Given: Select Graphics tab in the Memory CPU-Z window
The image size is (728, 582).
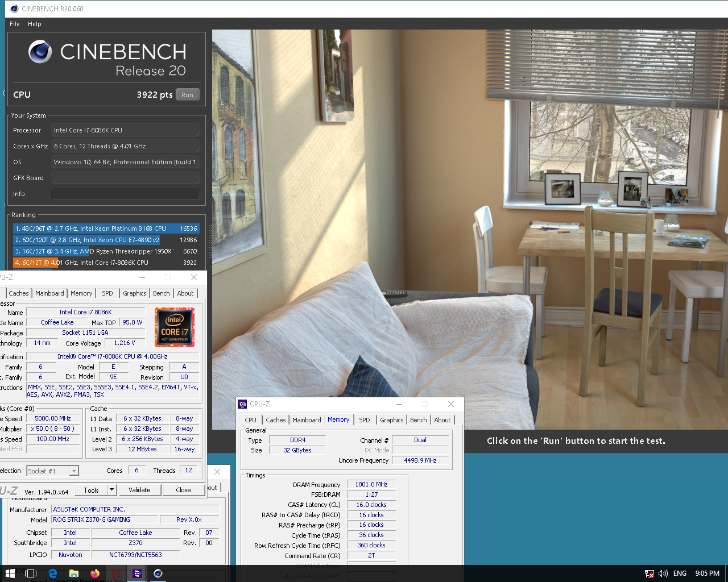Looking at the screenshot, I should coord(392,420).
